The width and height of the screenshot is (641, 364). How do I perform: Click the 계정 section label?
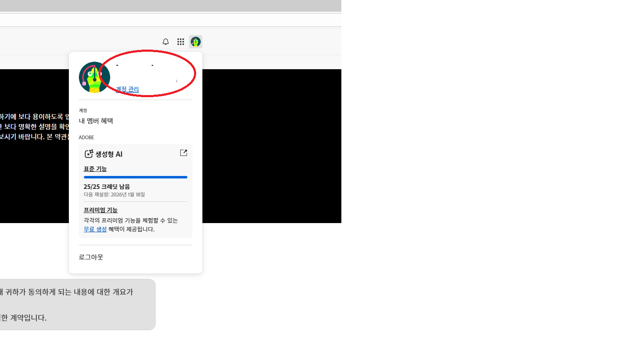(83, 110)
